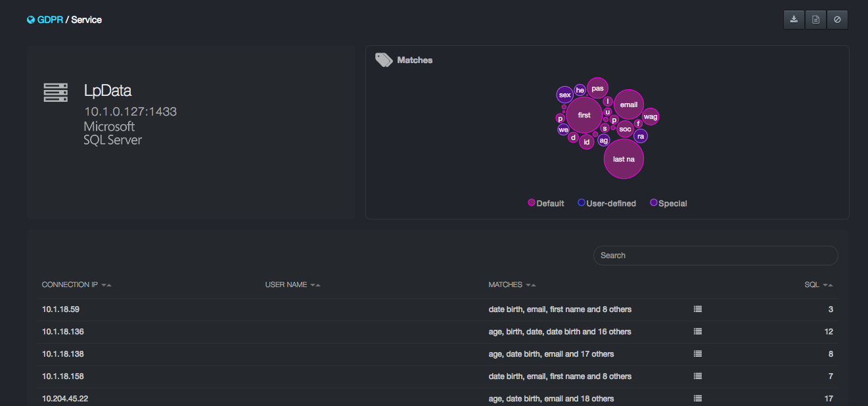868x406 pixels.
Task: Click the block/ban circle icon button
Action: pyautogui.click(x=837, y=20)
